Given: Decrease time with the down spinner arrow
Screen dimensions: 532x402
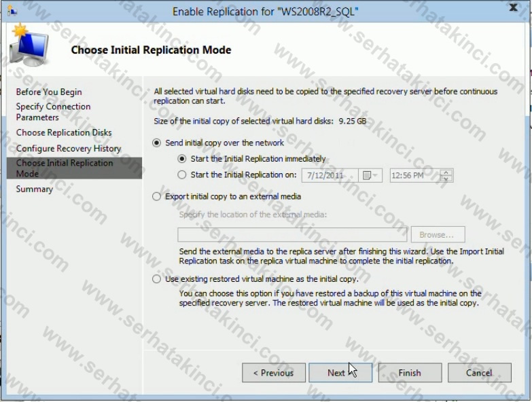Looking at the screenshot, I should click(446, 179).
